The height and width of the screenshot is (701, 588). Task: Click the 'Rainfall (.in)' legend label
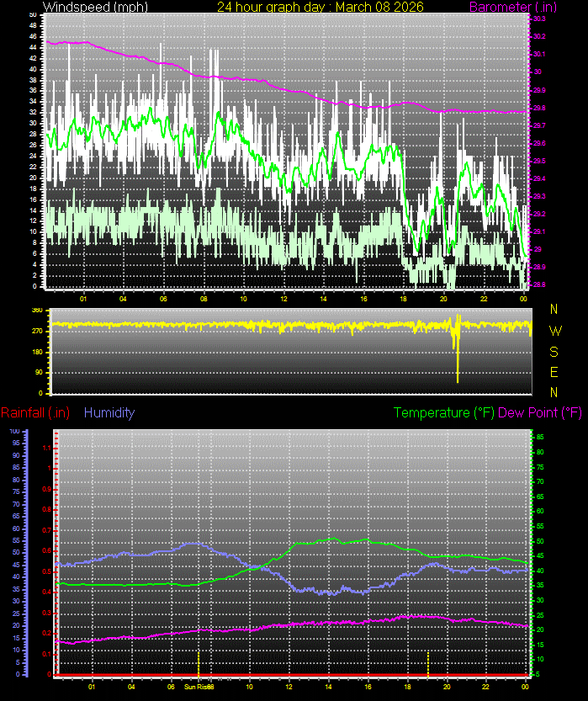coord(35,412)
